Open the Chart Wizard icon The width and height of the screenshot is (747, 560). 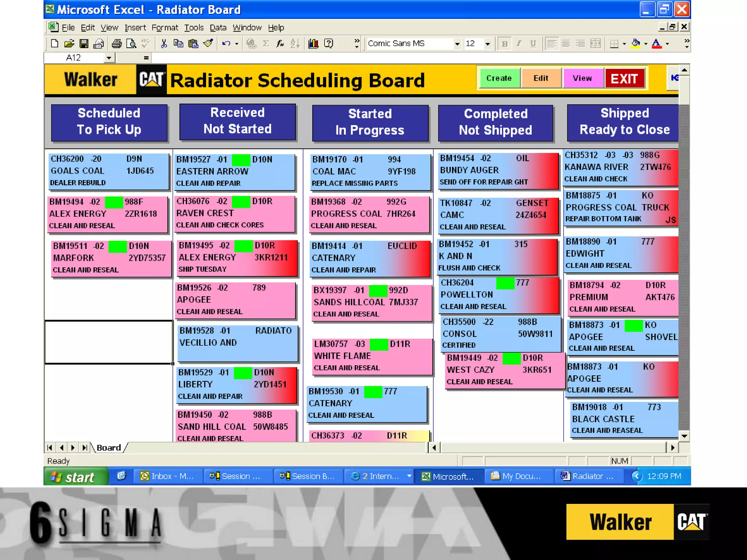[313, 44]
